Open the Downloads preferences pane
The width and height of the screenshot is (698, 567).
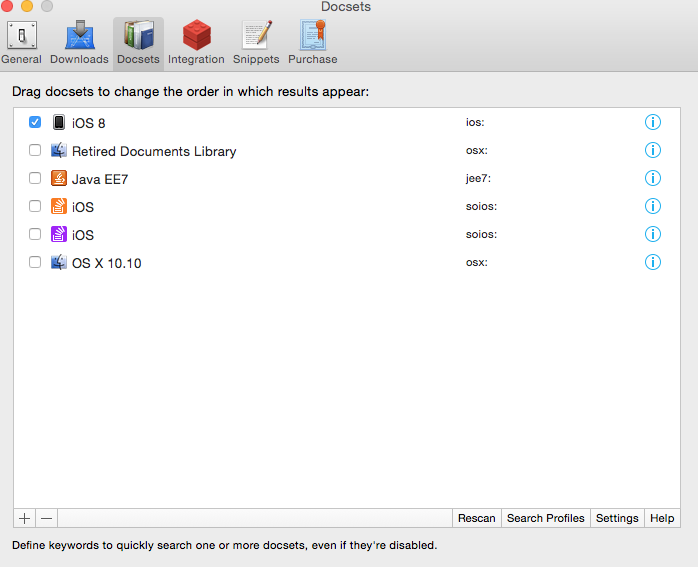click(79, 43)
